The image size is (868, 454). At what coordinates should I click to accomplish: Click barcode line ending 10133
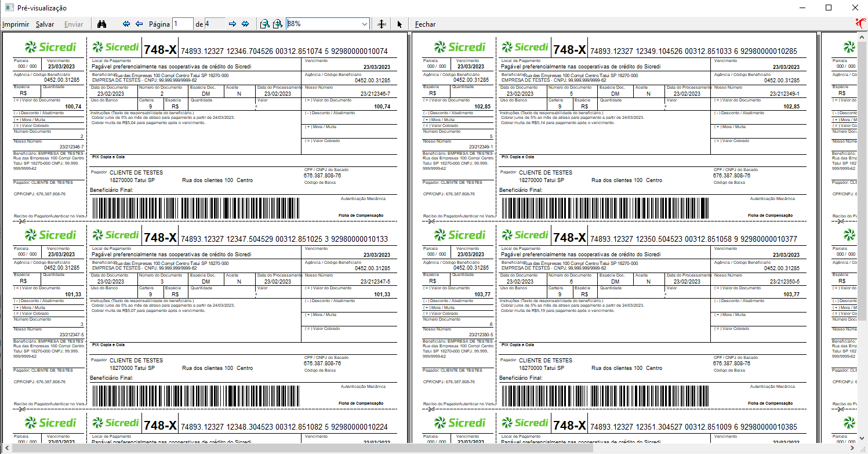pos(285,239)
